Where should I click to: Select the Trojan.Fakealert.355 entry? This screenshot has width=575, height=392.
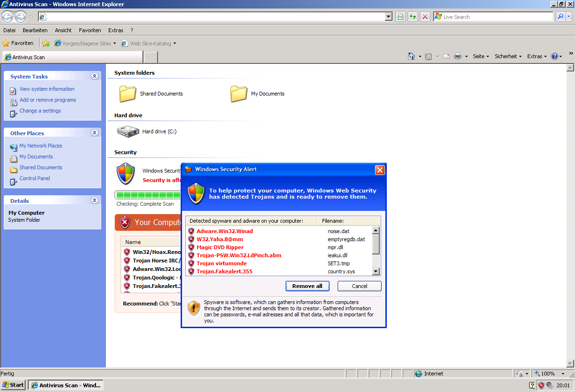pyautogui.click(x=225, y=271)
